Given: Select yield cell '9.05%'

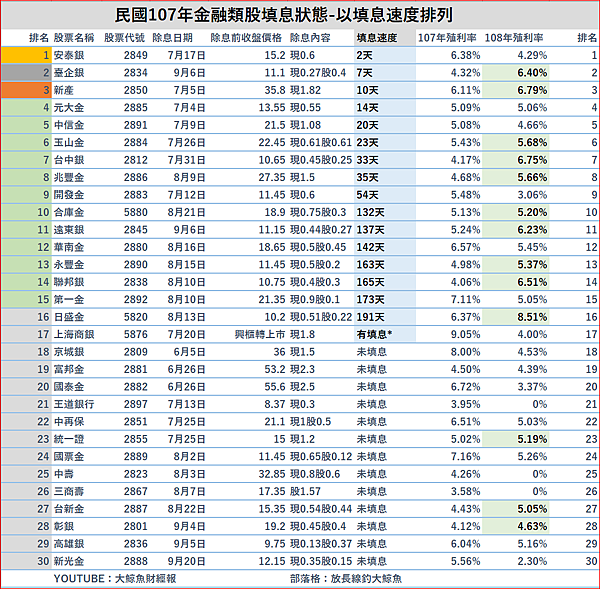Looking at the screenshot, I should [x=465, y=335].
